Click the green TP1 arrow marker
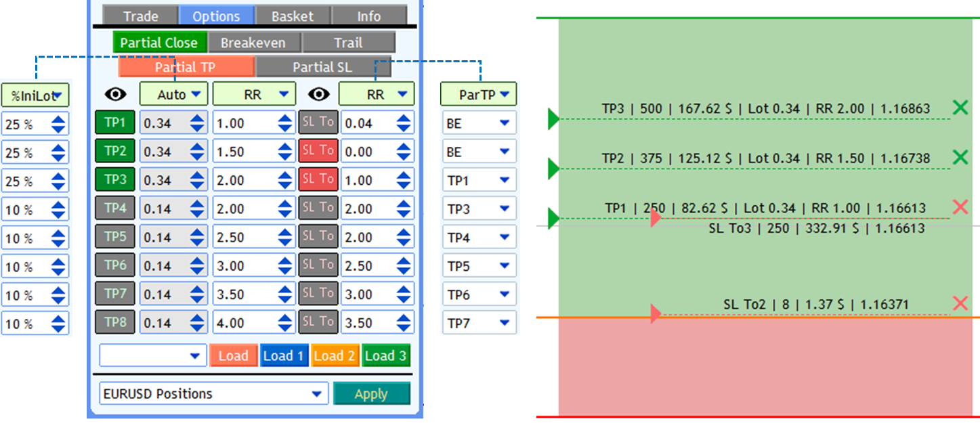This screenshot has height=436, width=980. tap(554, 219)
